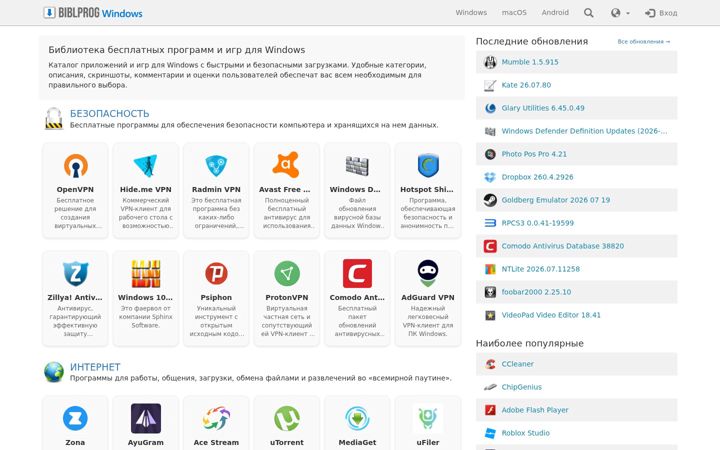
Task: Open the Windows 10 Firewall Control icon
Action: [x=146, y=273]
